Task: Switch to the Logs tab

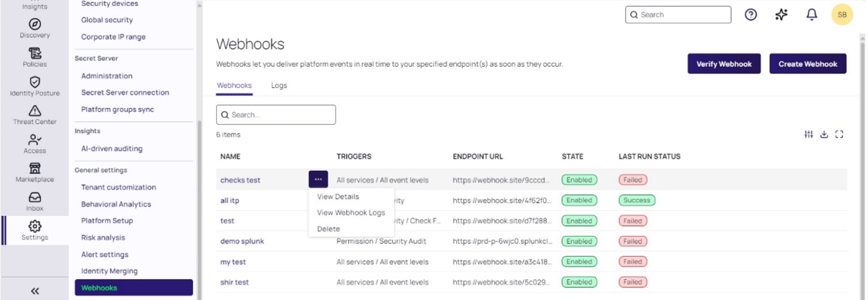Action: [x=279, y=86]
